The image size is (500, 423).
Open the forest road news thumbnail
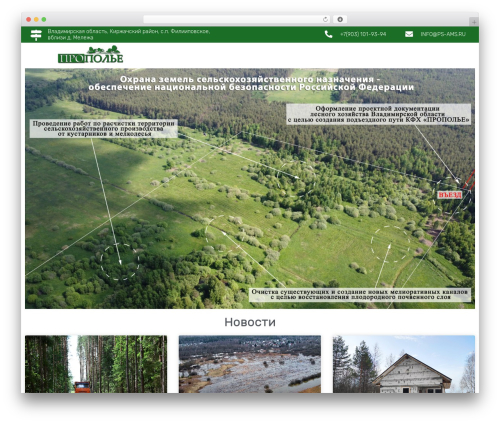(96, 364)
